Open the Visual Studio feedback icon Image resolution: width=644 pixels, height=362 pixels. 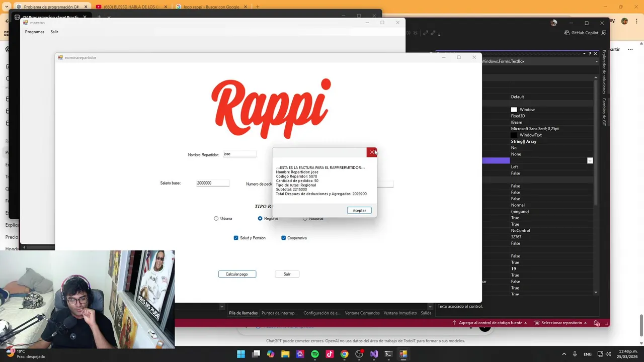[x=605, y=33]
